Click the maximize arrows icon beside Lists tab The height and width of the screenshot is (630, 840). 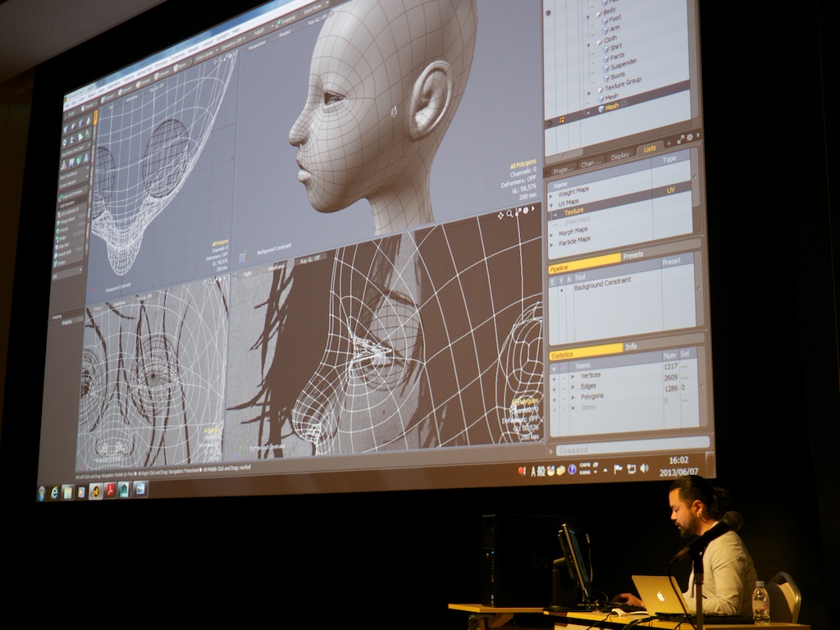680,139
